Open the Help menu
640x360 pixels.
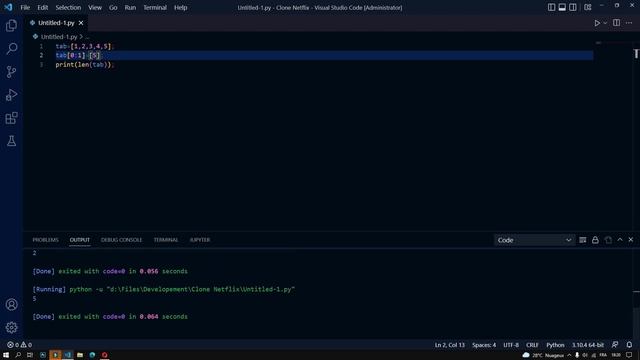click(x=180, y=7)
